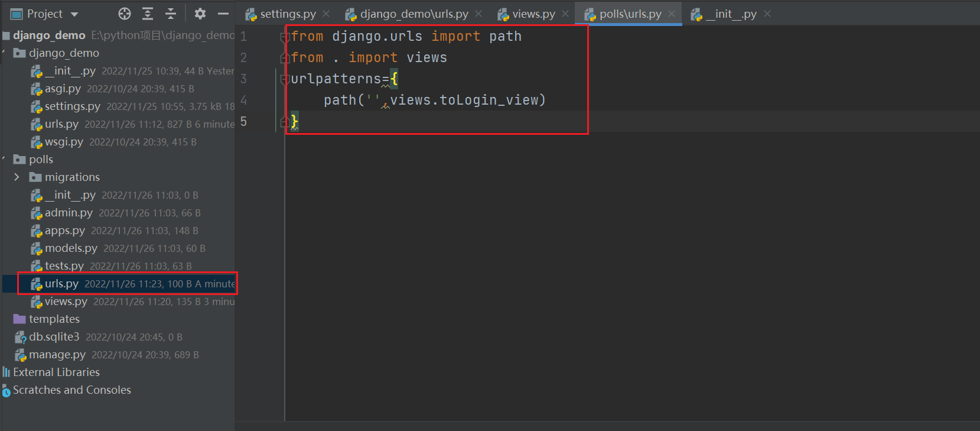Select the django_demo project root
980x431 pixels.
pos(49,35)
